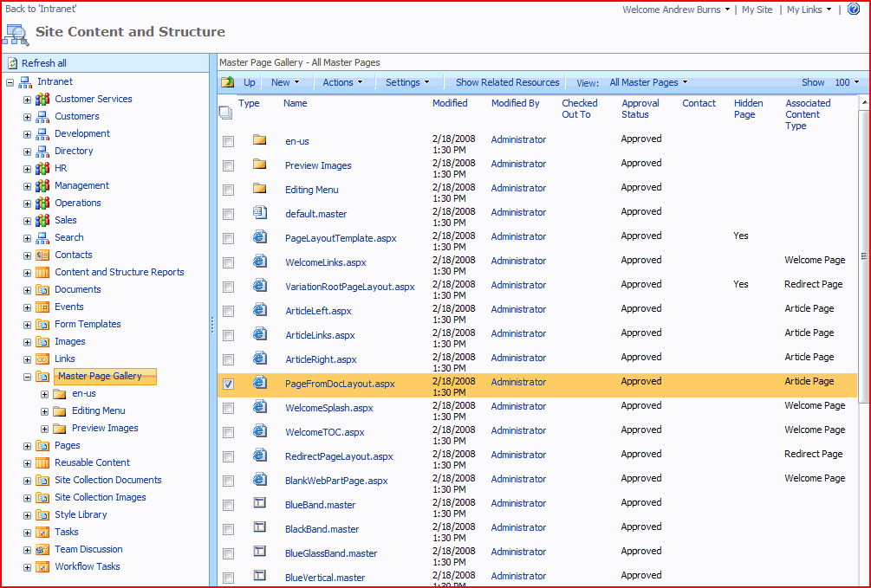Screen dimensions: 871x588
Task: Open the Actions menu
Action: pyautogui.click(x=342, y=82)
